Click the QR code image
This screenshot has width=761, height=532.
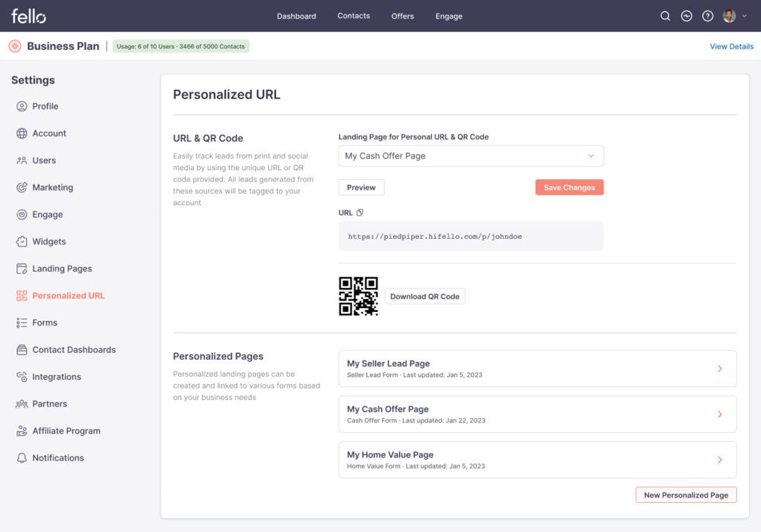pyautogui.click(x=358, y=296)
